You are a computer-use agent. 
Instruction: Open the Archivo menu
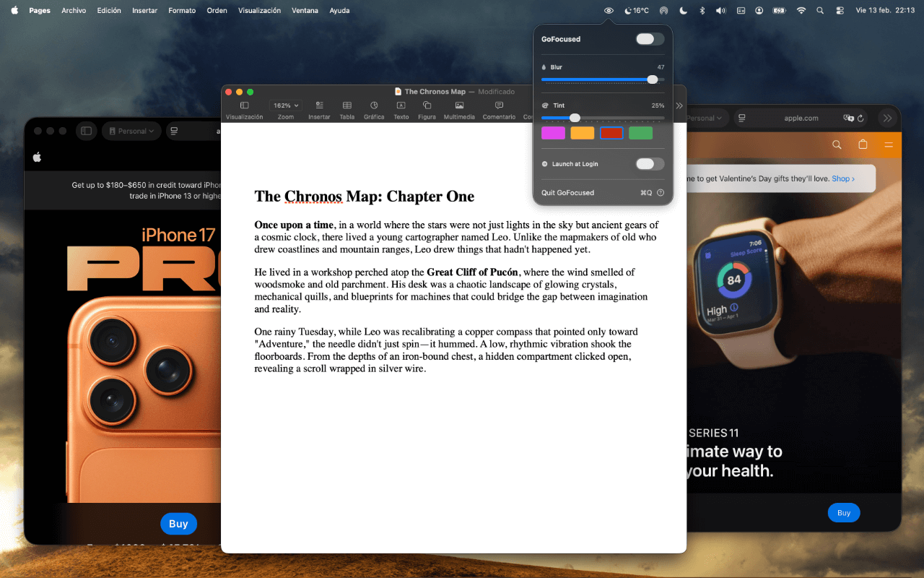click(73, 10)
